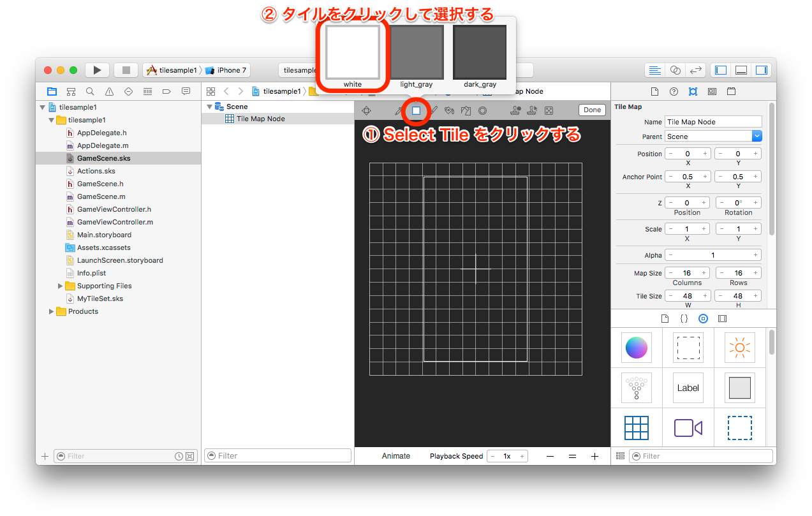Select the white tile in the tile picker
Image resolution: width=812 pixels, height=516 pixels.
click(352, 52)
